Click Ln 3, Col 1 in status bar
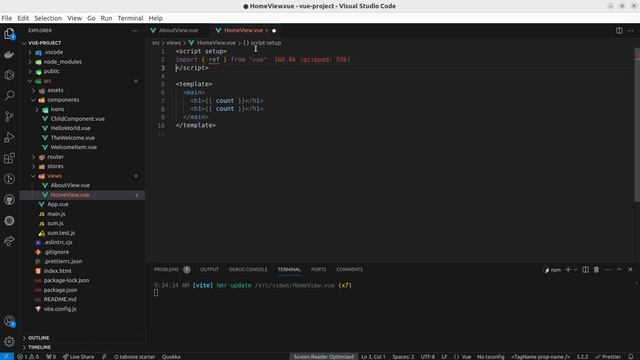640x360 pixels. [373, 356]
